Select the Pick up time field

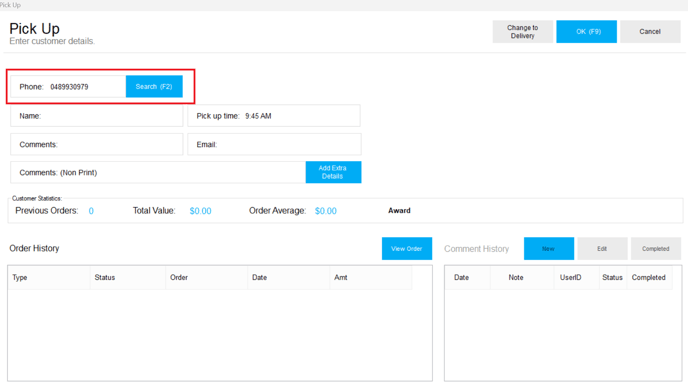(x=274, y=116)
